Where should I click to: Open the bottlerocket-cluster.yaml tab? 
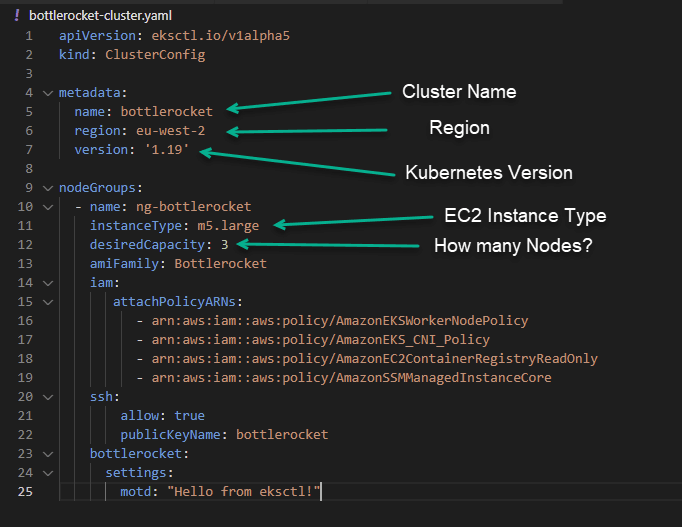pyautogui.click(x=100, y=16)
